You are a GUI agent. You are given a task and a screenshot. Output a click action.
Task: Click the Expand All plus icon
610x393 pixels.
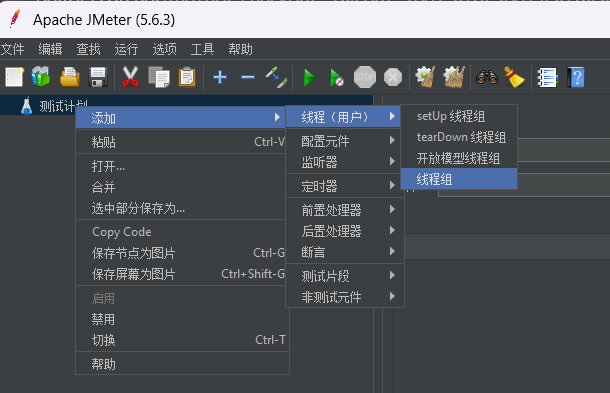[220, 77]
